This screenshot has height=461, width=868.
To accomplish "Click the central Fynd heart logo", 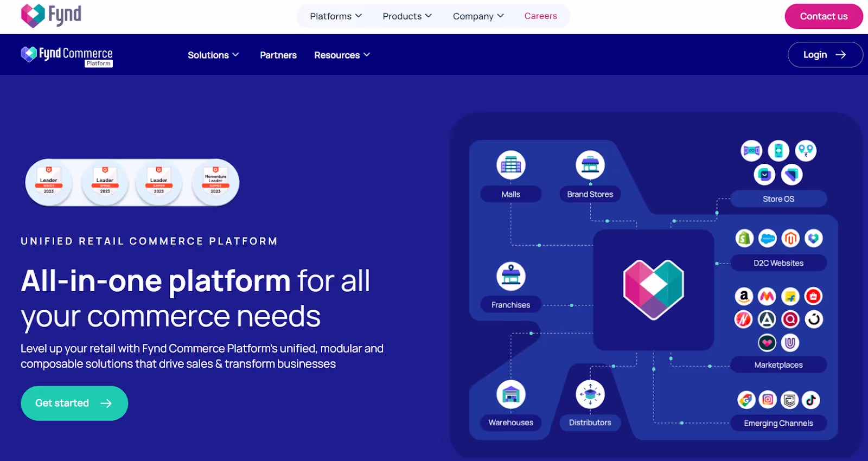I will 653,290.
